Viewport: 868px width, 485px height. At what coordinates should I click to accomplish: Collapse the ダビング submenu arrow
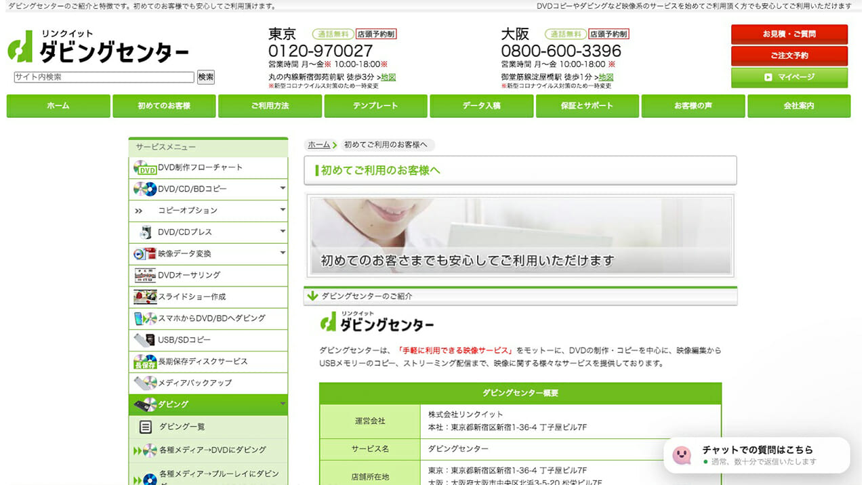click(x=283, y=404)
